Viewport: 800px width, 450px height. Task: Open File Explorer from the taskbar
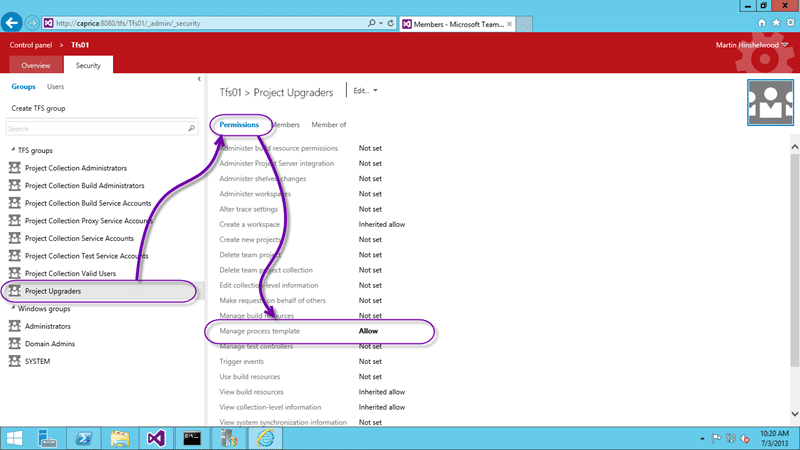[x=120, y=438]
